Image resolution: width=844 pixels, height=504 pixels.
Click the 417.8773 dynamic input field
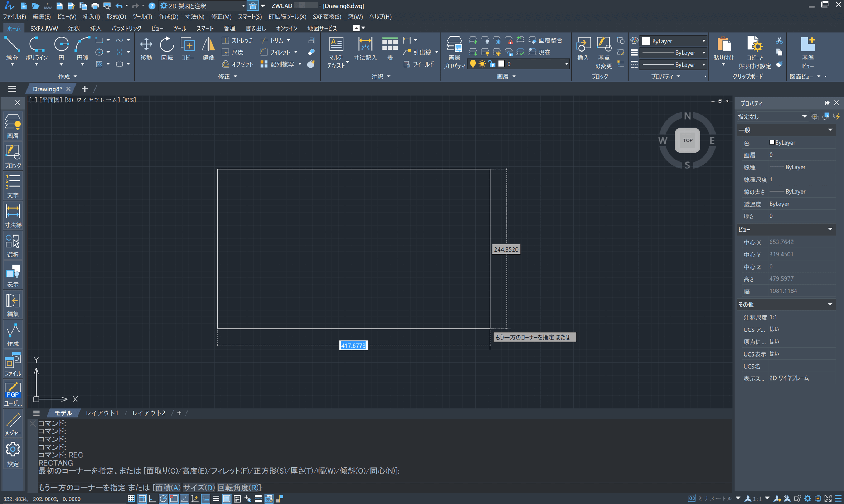[353, 346]
